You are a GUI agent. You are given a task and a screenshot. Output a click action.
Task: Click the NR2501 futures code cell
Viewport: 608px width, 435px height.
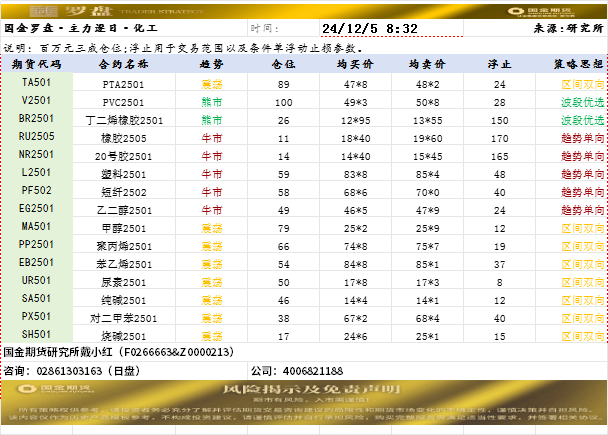tap(36, 154)
